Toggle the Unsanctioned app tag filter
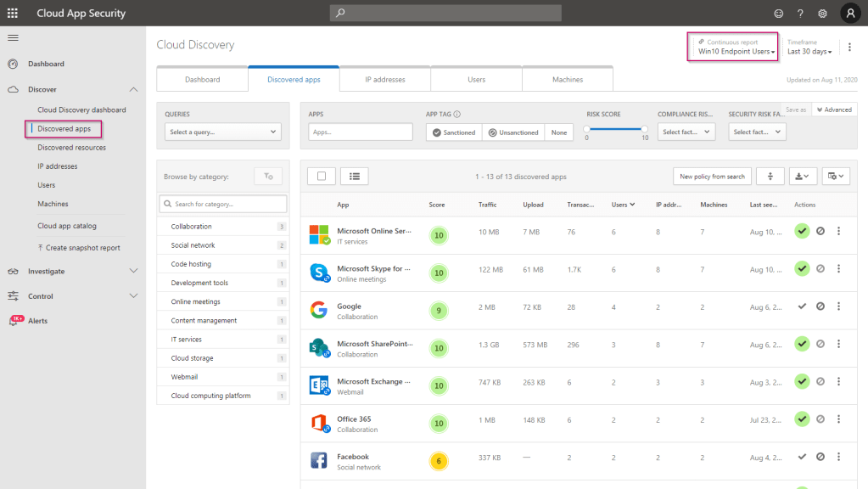The height and width of the screenshot is (489, 868). tap(513, 132)
